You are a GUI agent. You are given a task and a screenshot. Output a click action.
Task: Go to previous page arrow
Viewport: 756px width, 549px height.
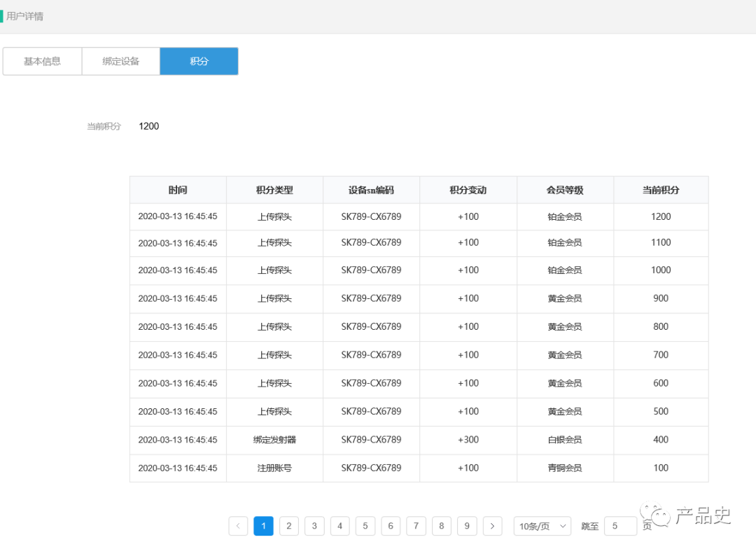pos(238,526)
